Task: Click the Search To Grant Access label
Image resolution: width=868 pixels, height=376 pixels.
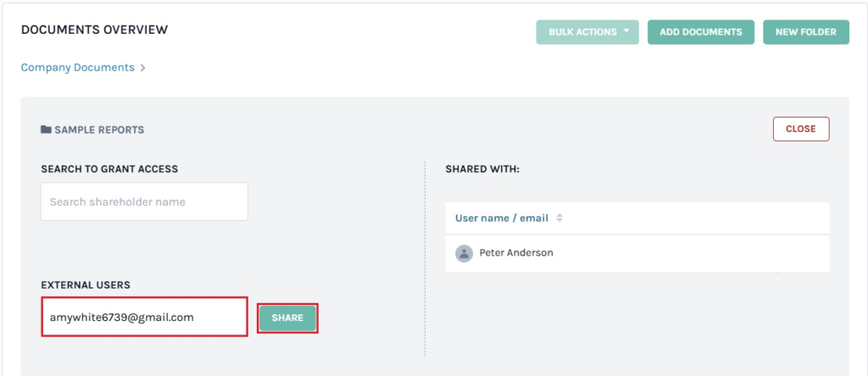Action: (x=109, y=169)
